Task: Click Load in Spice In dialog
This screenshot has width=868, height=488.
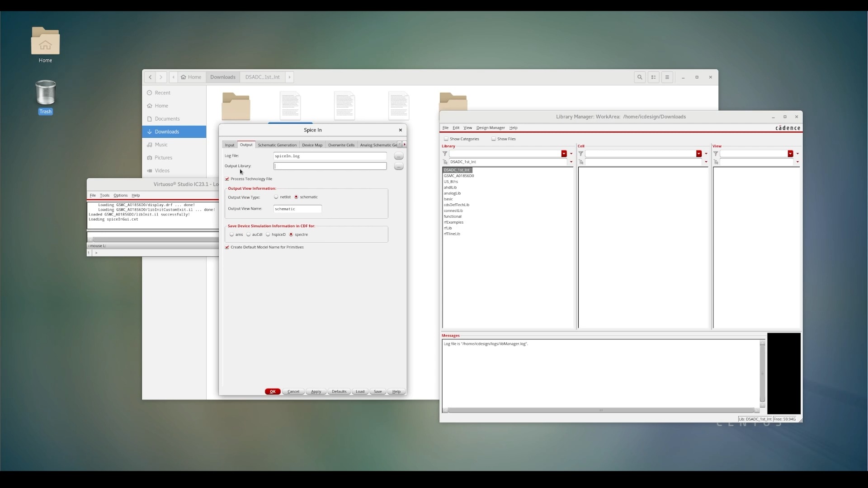Action: point(360,392)
